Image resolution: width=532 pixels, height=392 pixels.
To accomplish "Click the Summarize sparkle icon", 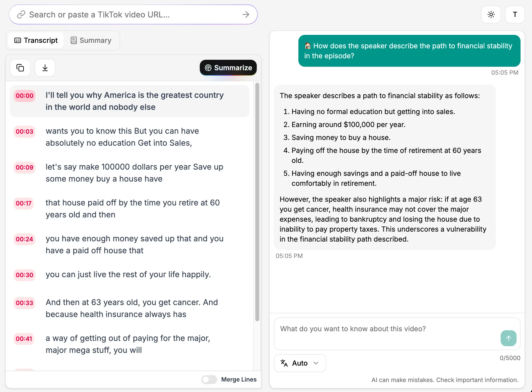I will 208,67.
